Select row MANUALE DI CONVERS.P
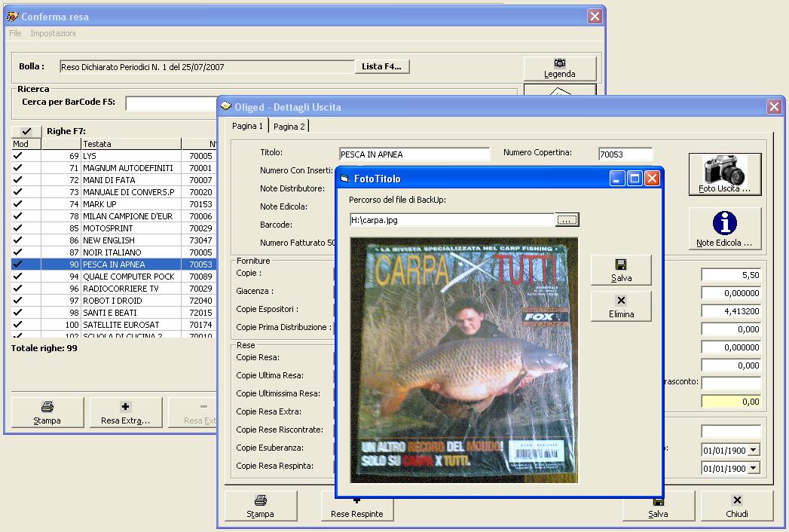789x532 pixels. point(114,191)
